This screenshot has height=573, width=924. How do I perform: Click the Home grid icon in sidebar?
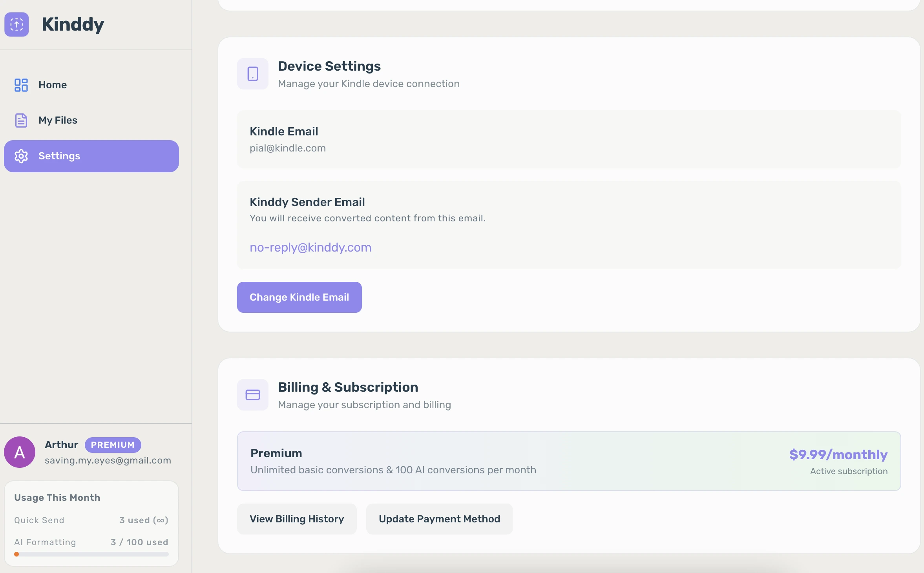coord(21,85)
